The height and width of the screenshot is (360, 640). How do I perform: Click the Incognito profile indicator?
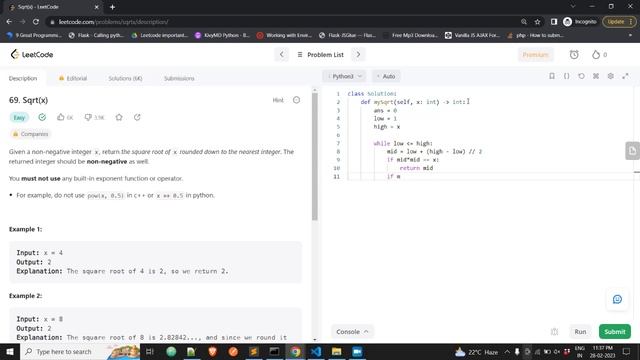[580, 22]
